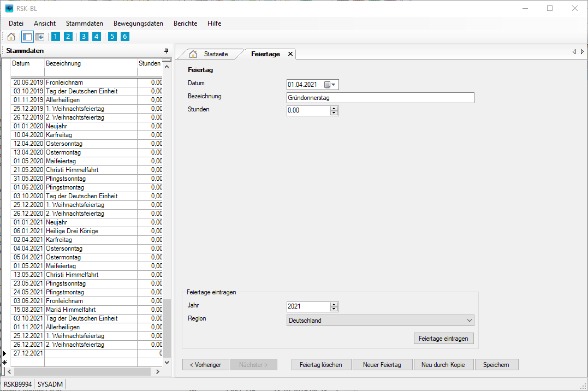Maximize the RSK-BL window
Viewport: 588px width, 391px height.
pos(550,8)
